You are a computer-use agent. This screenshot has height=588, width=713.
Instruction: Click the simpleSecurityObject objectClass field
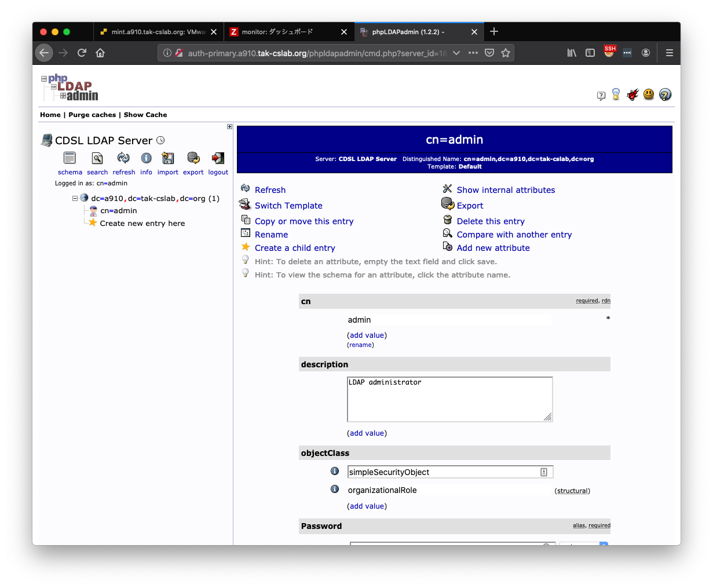pos(444,472)
